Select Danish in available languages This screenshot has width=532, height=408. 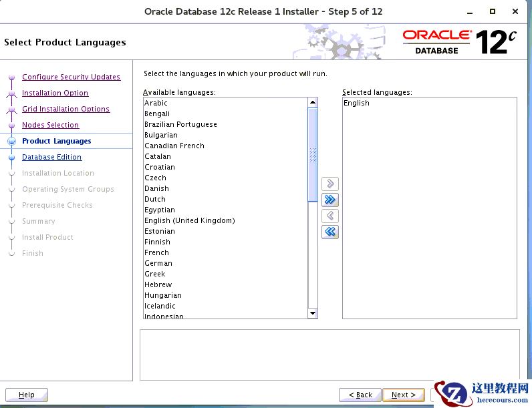tap(225, 188)
